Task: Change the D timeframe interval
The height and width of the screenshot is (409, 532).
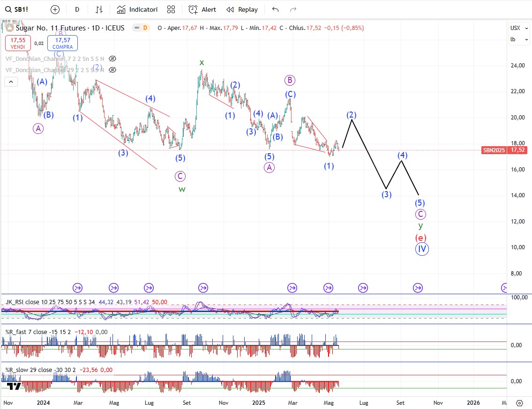Action: click(77, 9)
